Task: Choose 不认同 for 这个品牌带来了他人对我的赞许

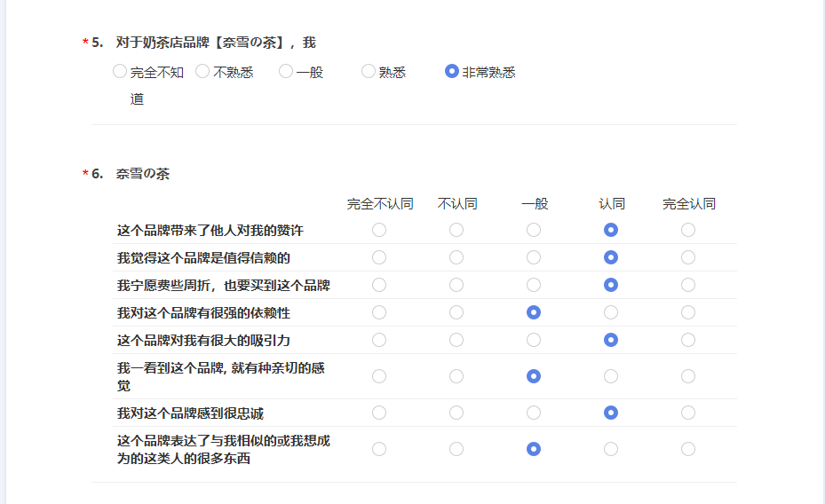Action: click(x=456, y=230)
